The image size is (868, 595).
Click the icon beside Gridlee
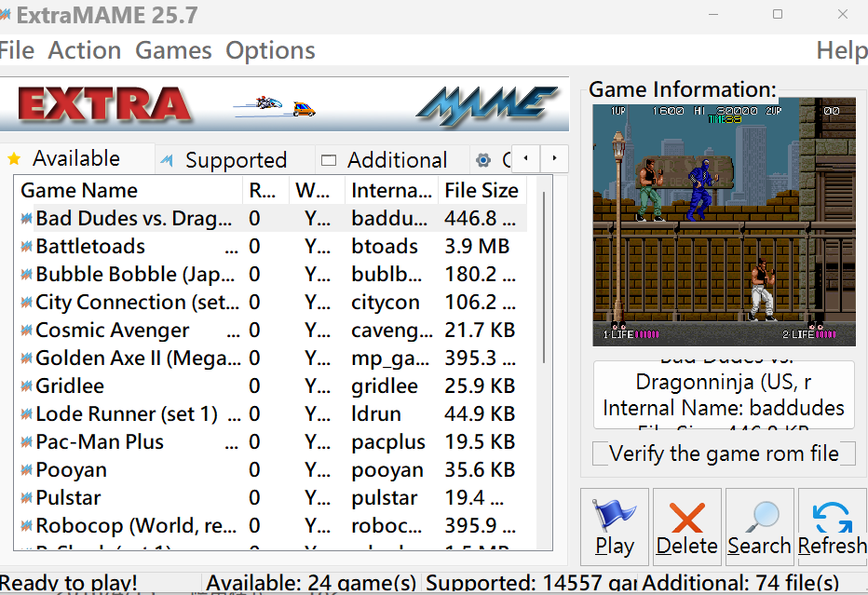[x=26, y=385]
